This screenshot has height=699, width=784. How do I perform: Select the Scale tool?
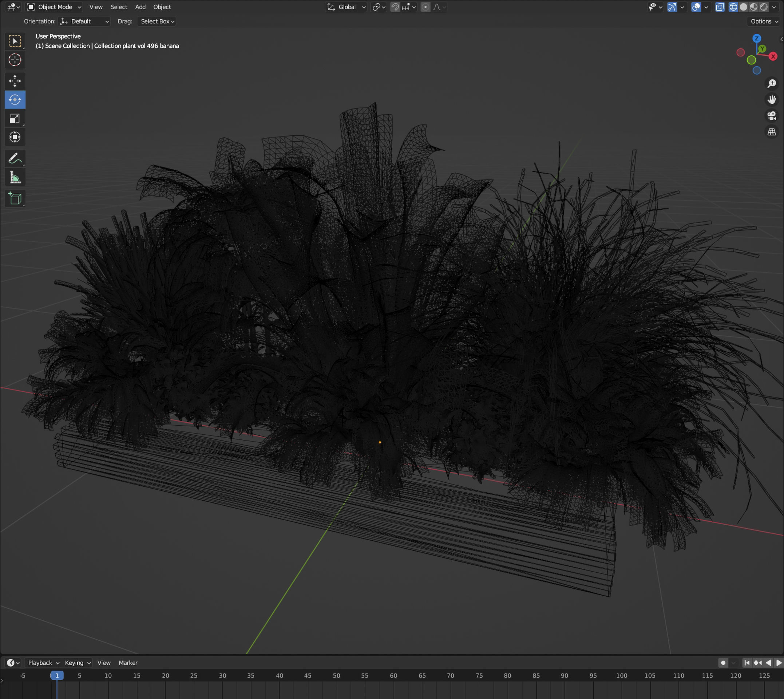15,118
